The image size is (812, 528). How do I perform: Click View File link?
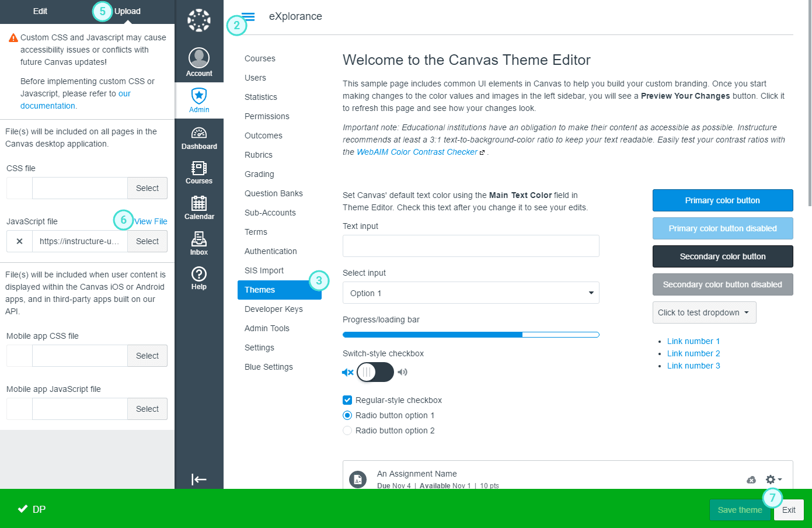point(151,221)
